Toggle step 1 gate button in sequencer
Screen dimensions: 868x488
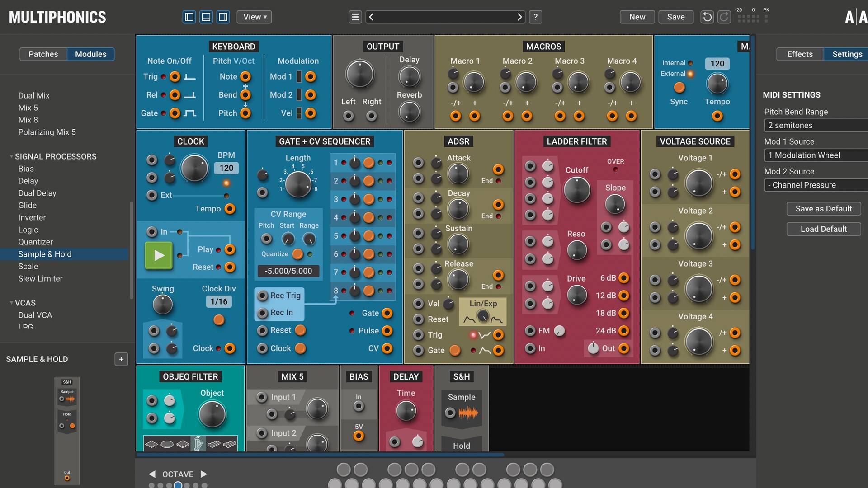369,163
